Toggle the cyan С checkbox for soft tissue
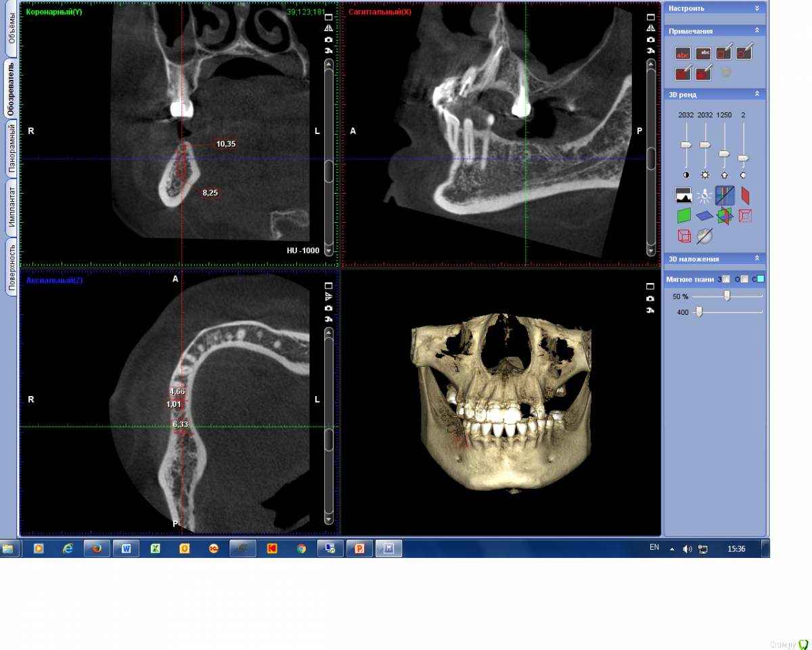This screenshot has height=650, width=812. click(x=761, y=279)
